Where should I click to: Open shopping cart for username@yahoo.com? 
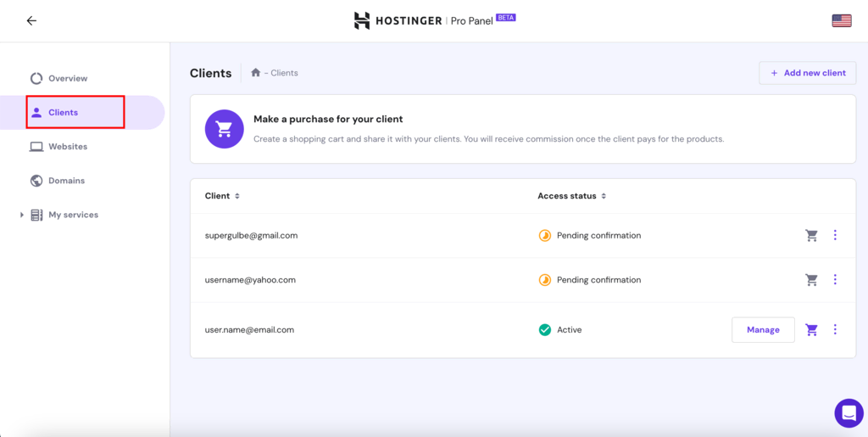coord(811,280)
